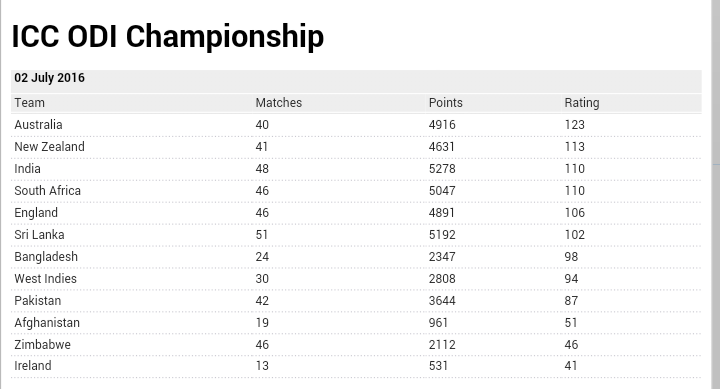Click the South Africa team entry
The width and height of the screenshot is (720, 389).
48,191
